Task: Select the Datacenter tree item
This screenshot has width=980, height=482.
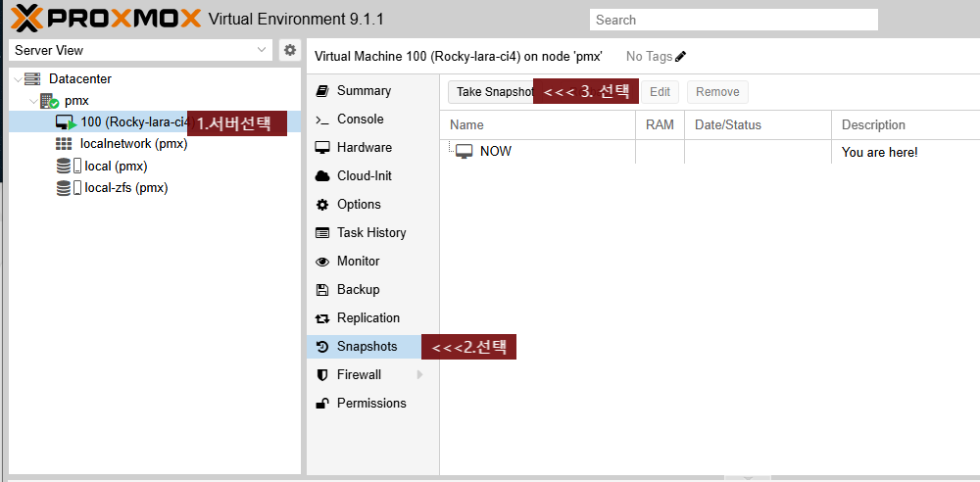Action: pyautogui.click(x=155, y=79)
